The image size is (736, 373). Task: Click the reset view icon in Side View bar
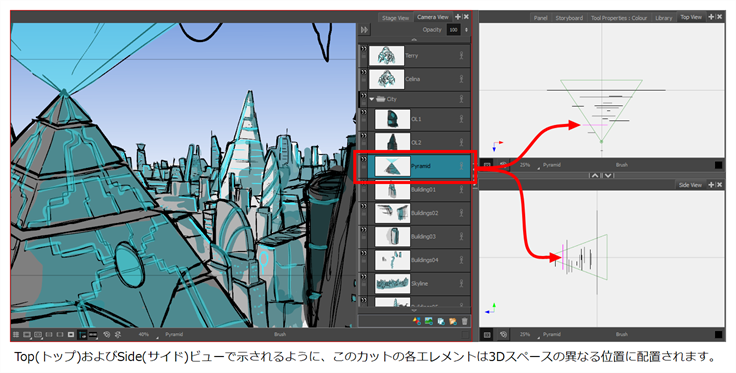pos(503,335)
